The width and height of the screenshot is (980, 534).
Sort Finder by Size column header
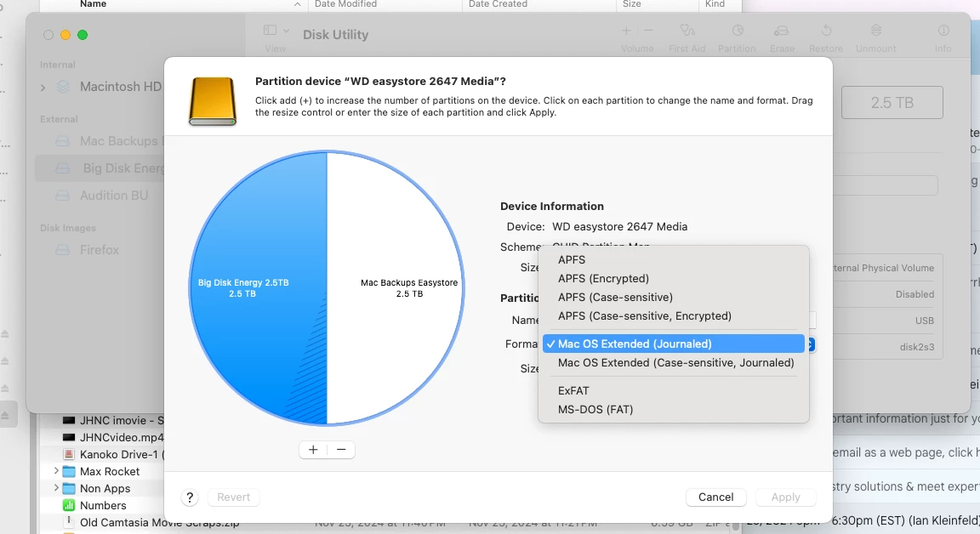click(632, 4)
